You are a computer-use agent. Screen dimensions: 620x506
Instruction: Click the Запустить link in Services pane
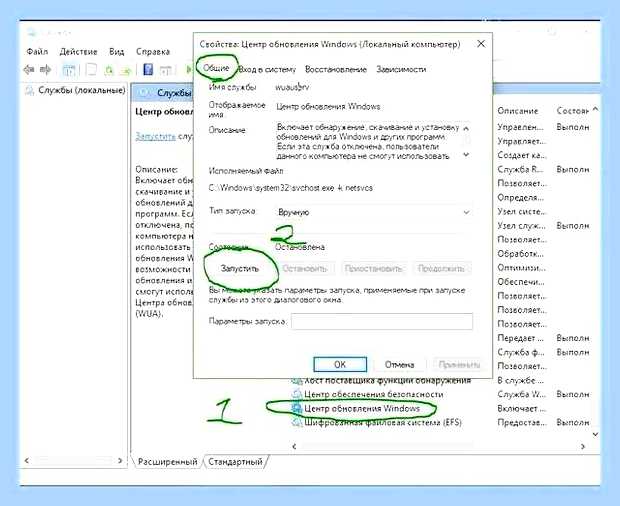tap(155, 136)
